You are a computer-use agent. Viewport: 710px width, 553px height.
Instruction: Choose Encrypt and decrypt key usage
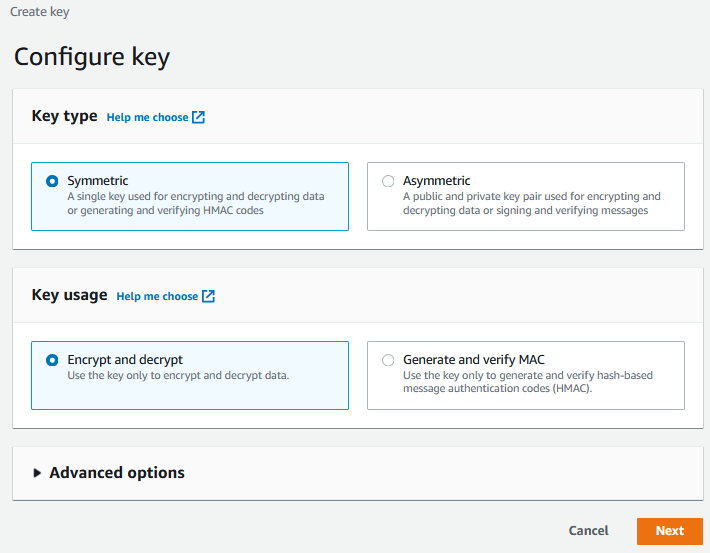click(x=52, y=360)
